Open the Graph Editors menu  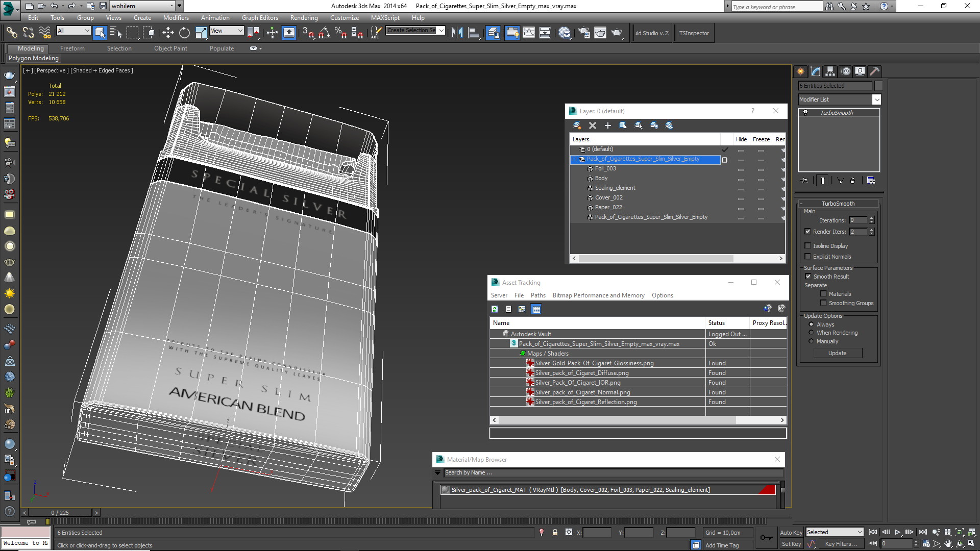[260, 18]
